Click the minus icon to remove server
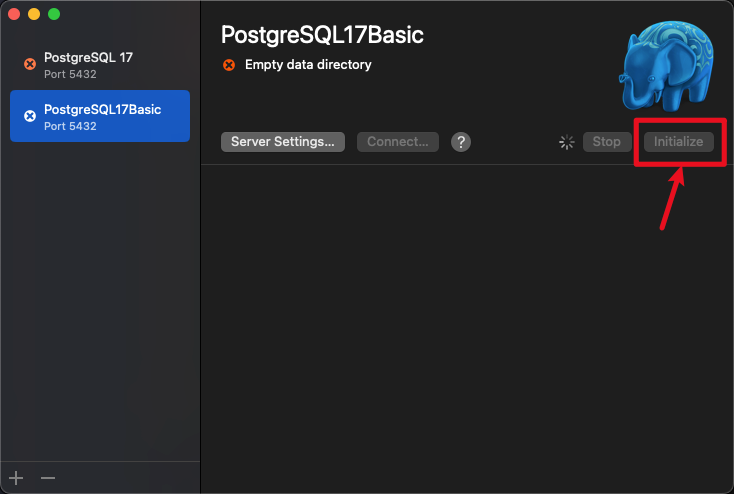734x494 pixels. [x=48, y=478]
